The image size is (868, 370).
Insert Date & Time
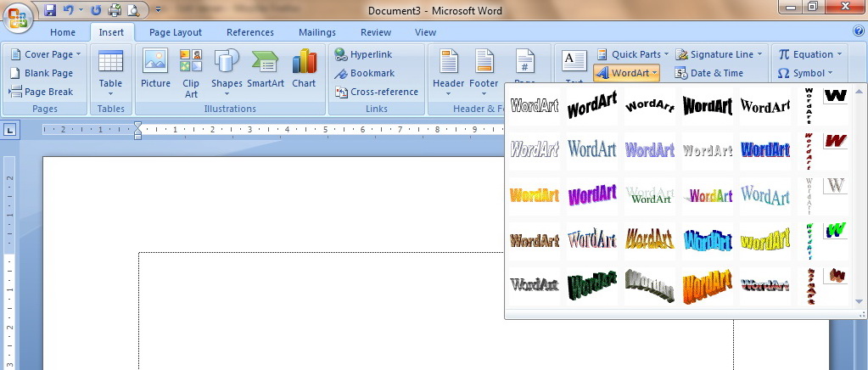point(709,73)
